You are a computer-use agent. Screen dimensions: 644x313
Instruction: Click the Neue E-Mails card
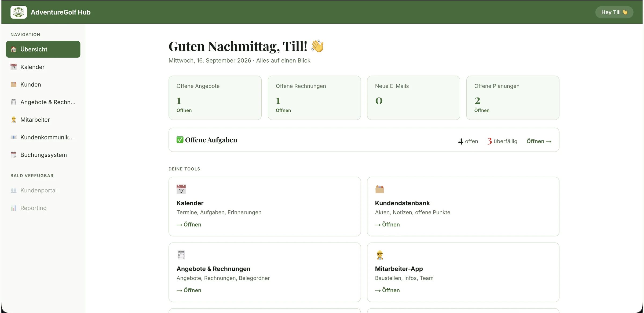click(x=414, y=98)
